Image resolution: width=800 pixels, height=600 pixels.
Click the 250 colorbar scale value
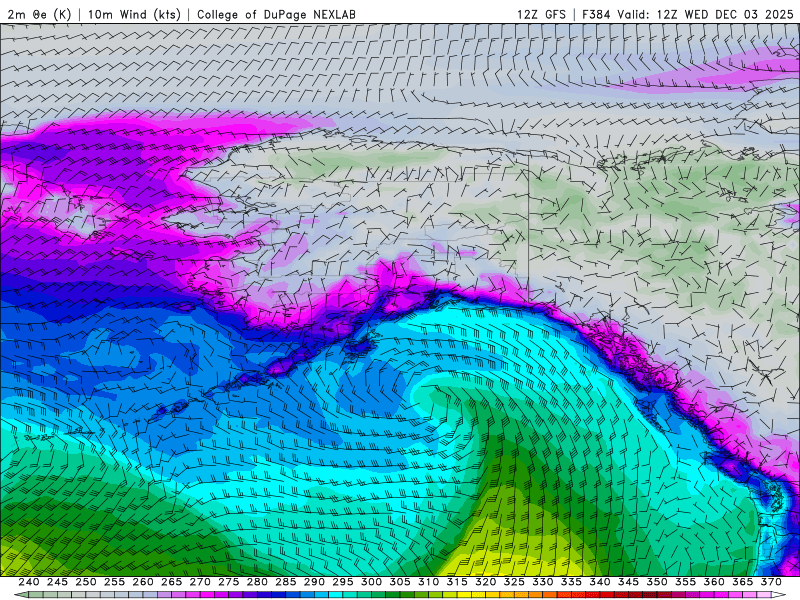[x=86, y=582]
